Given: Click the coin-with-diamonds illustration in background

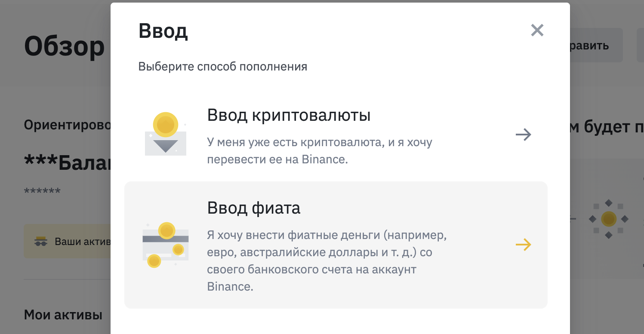Looking at the screenshot, I should [608, 219].
